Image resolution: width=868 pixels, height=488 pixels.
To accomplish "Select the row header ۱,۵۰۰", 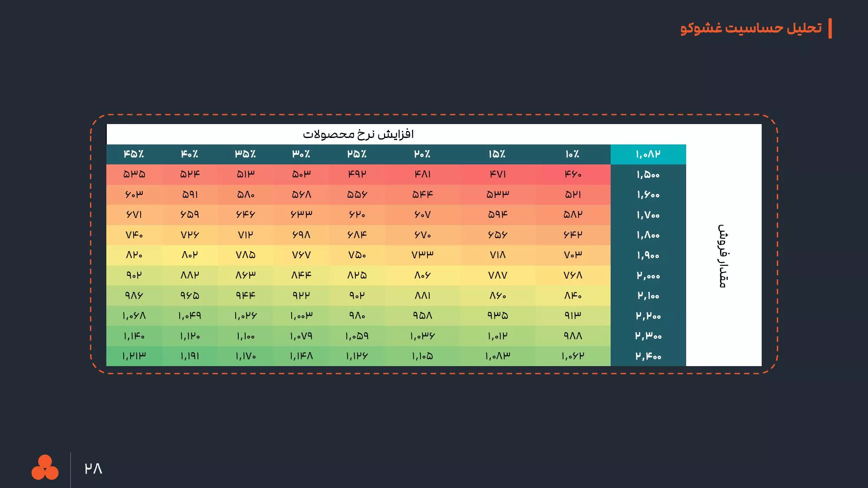I will click(x=648, y=175).
